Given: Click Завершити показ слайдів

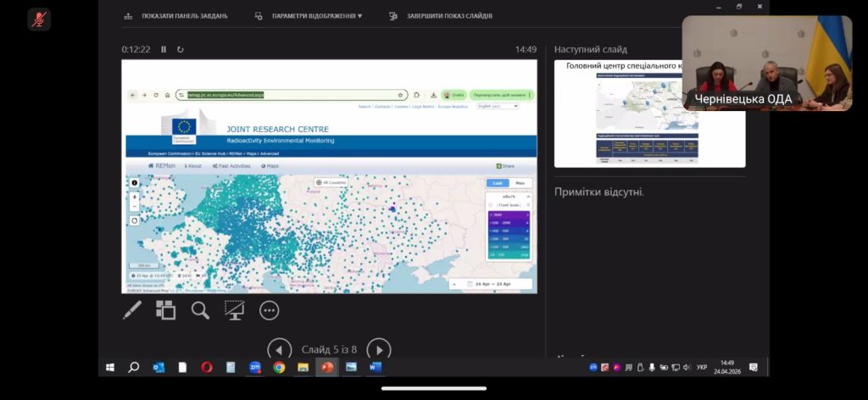Looking at the screenshot, I should [441, 16].
